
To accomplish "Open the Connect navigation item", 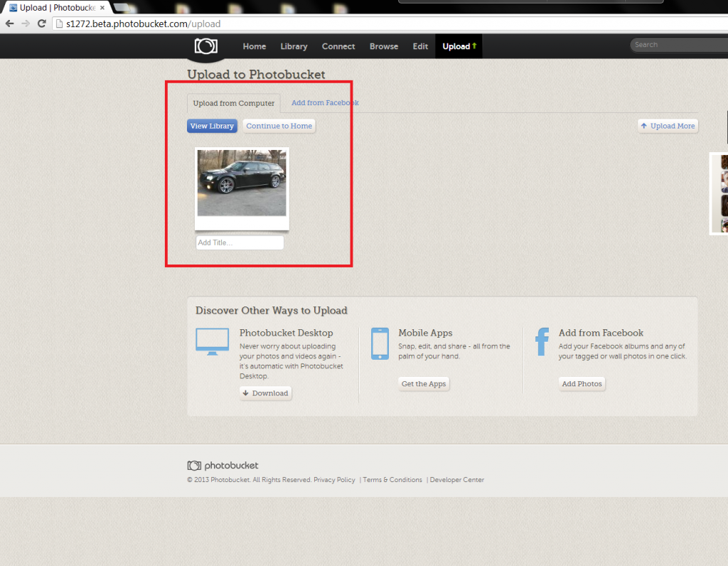I will coord(338,46).
